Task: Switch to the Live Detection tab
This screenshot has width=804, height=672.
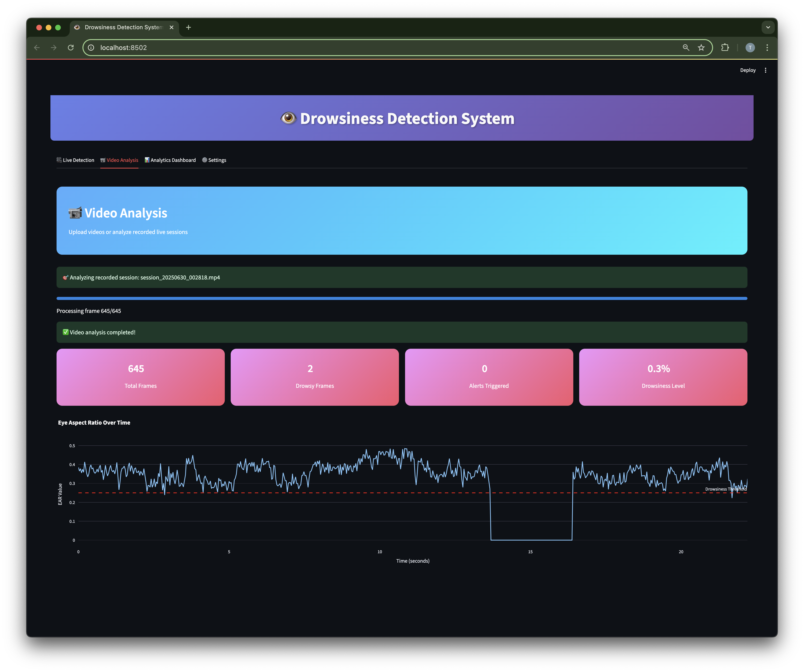Action: [x=75, y=160]
